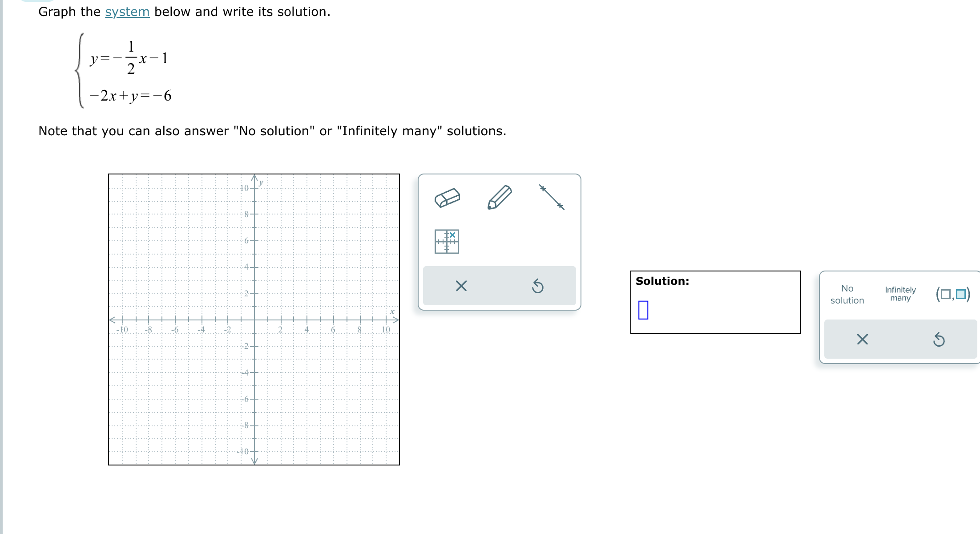
Task: Select the ordered pair answer format
Action: [952, 293]
